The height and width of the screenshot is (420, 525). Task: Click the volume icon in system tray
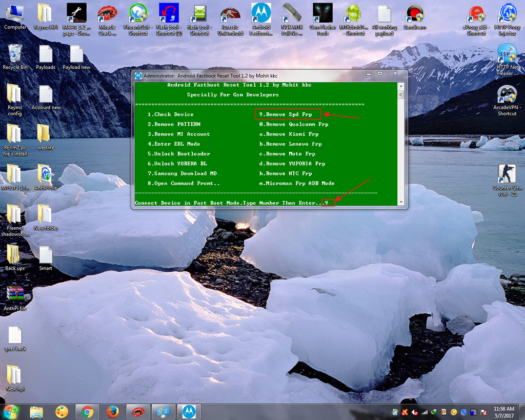414,412
